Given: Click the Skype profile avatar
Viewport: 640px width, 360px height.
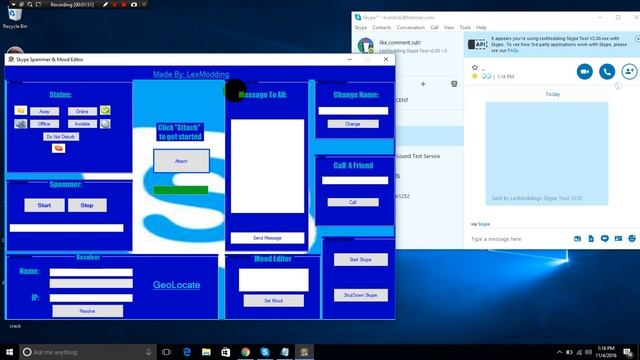Looking at the screenshot, I should pyautogui.click(x=365, y=45).
